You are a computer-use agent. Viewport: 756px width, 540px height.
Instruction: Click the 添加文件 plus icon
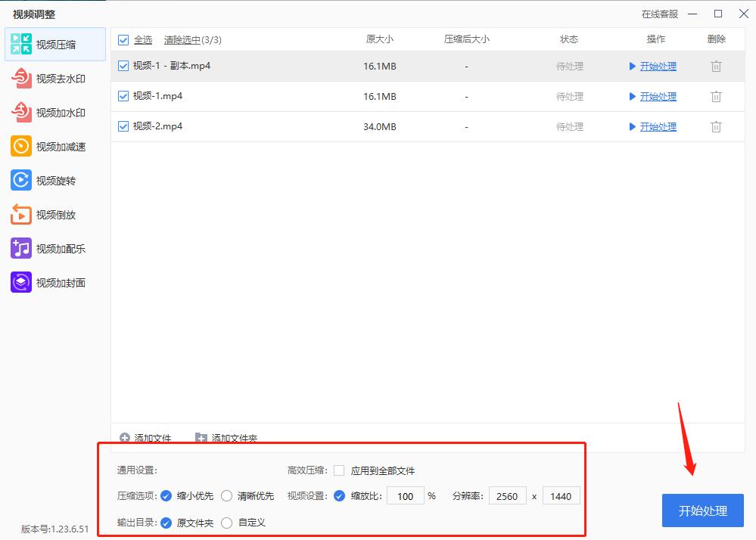click(x=125, y=438)
